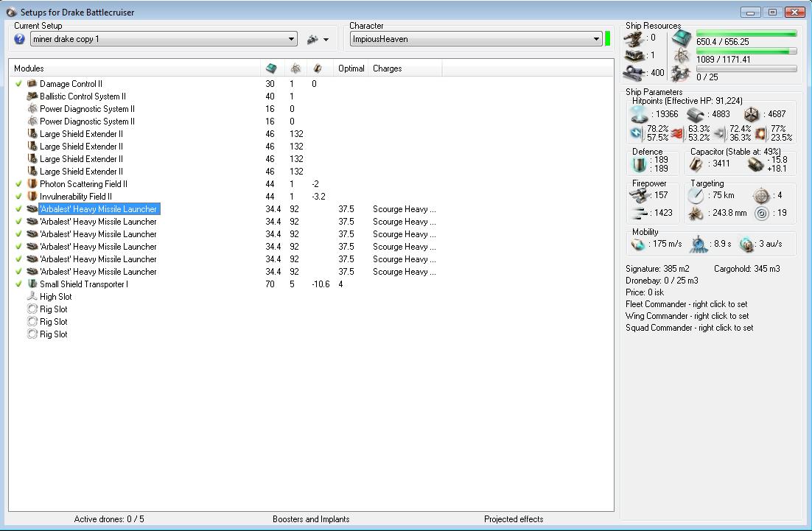The width and height of the screenshot is (812, 531).
Task: Click the EM resistance icon beside 78.2%
Action: point(637,133)
